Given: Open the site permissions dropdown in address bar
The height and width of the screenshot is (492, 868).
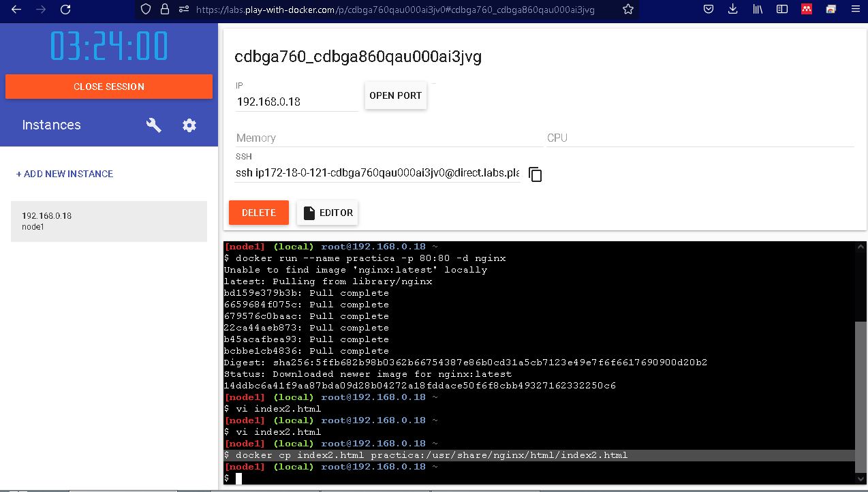Looking at the screenshot, I should pyautogui.click(x=185, y=10).
